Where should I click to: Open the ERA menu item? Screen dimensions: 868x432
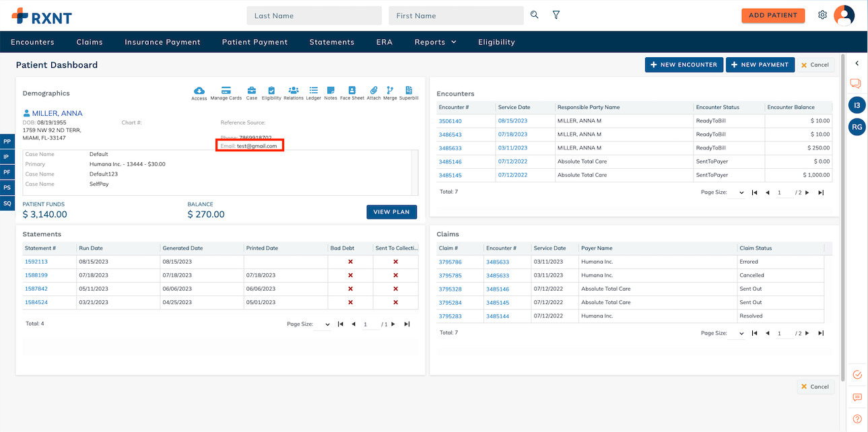[385, 42]
